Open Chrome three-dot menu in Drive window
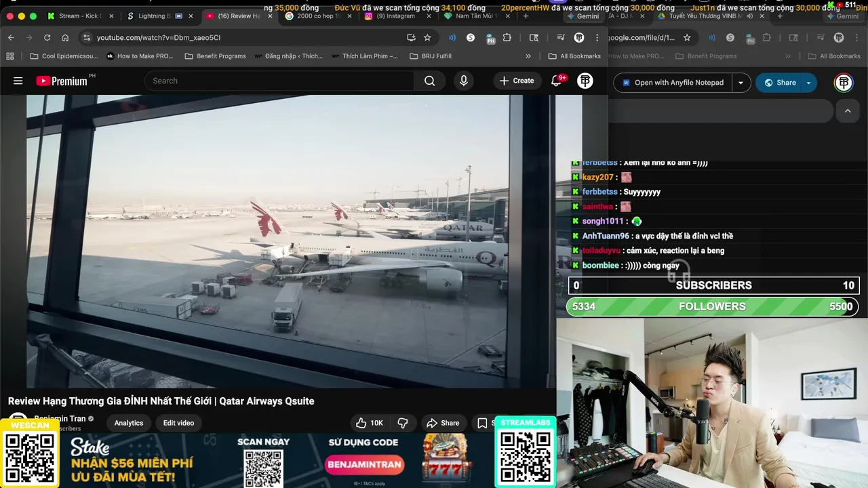This screenshot has height=488, width=868. click(x=857, y=38)
